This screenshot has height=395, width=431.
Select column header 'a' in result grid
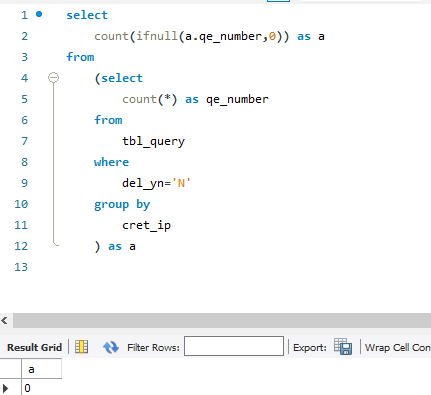(x=42, y=369)
